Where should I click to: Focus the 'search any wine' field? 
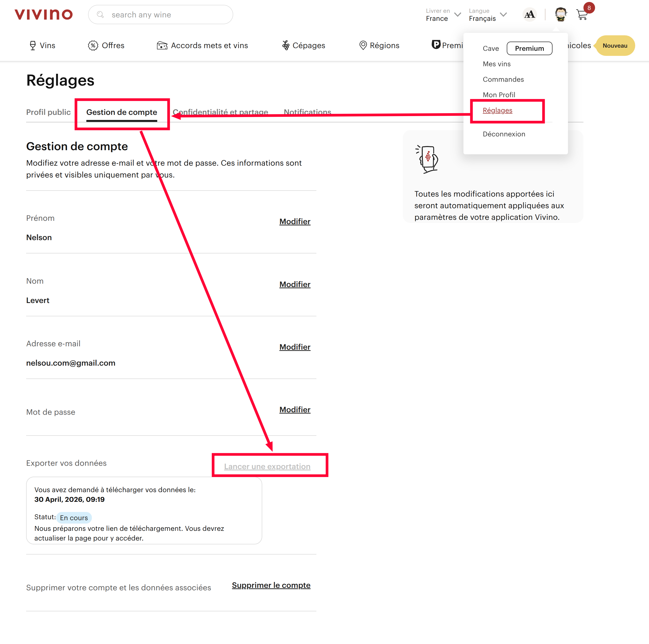(x=161, y=15)
